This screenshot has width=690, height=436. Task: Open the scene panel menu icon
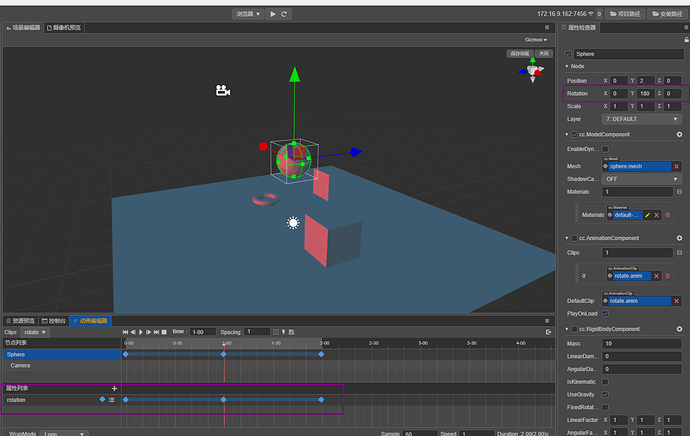[x=547, y=28]
